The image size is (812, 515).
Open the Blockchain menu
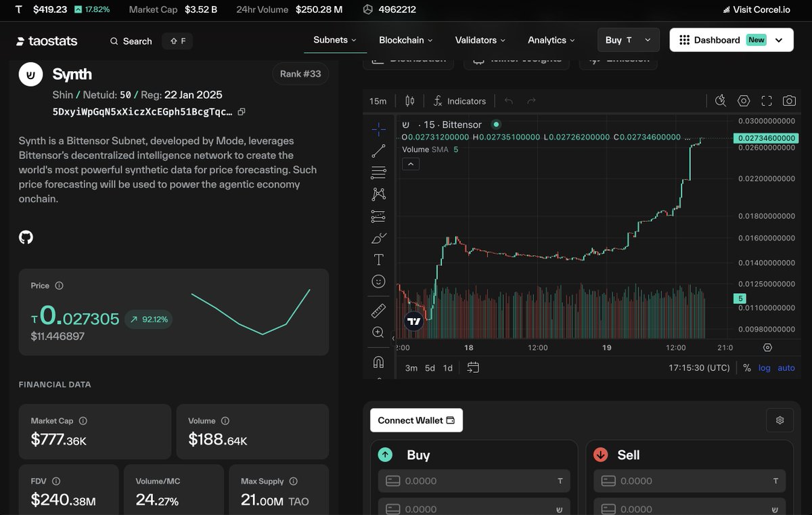(x=406, y=40)
